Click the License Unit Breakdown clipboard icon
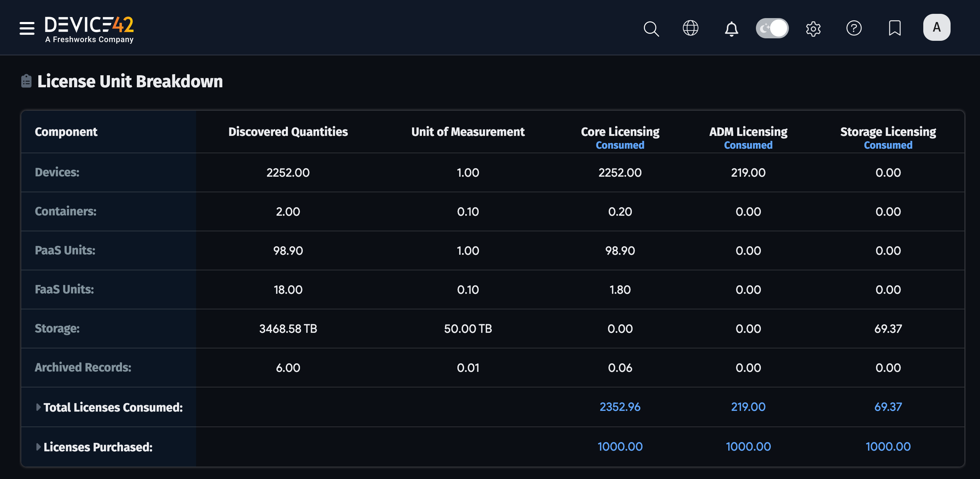 click(26, 81)
